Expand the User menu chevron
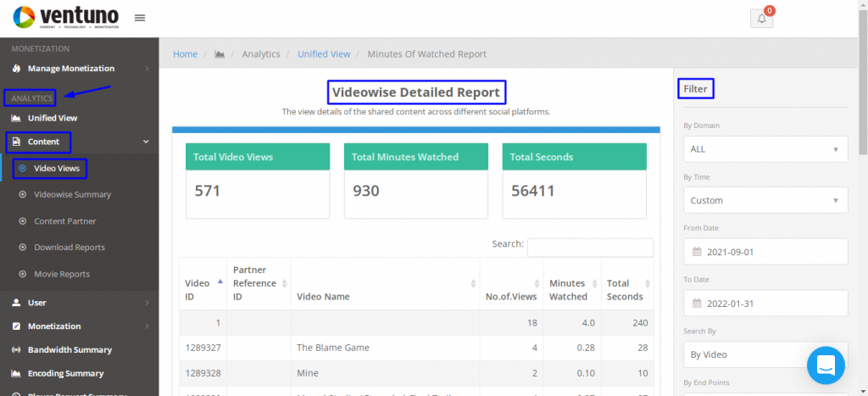 click(x=147, y=303)
